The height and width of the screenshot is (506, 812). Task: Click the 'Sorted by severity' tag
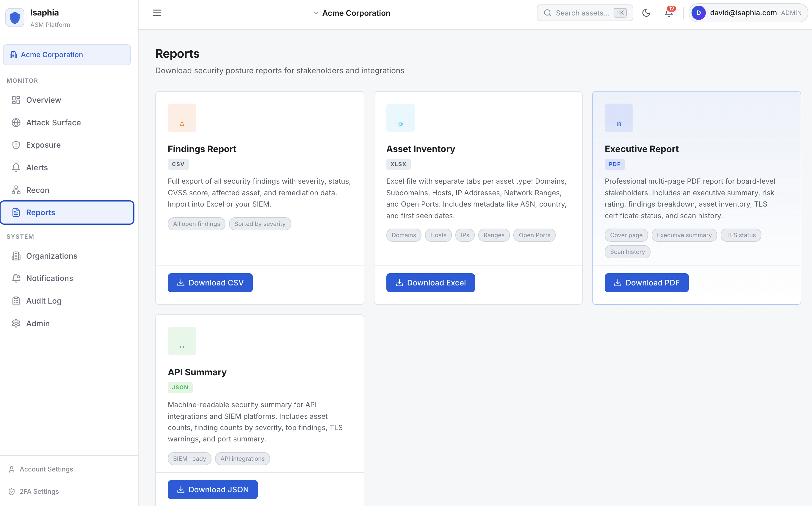(x=260, y=224)
